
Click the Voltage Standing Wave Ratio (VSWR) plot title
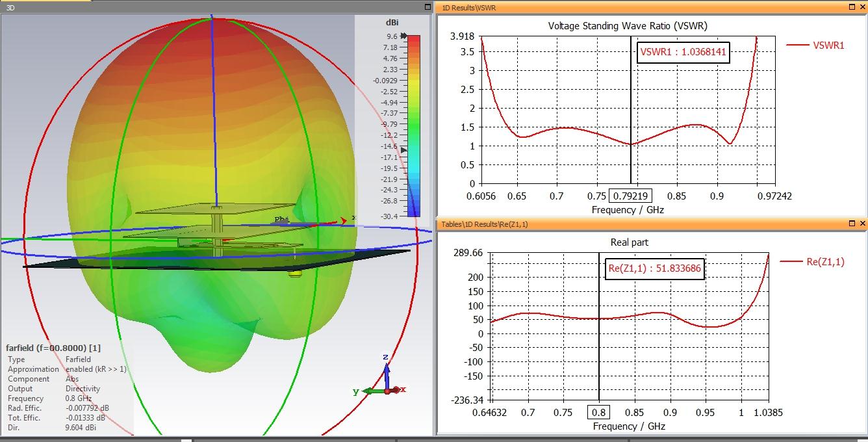click(628, 26)
